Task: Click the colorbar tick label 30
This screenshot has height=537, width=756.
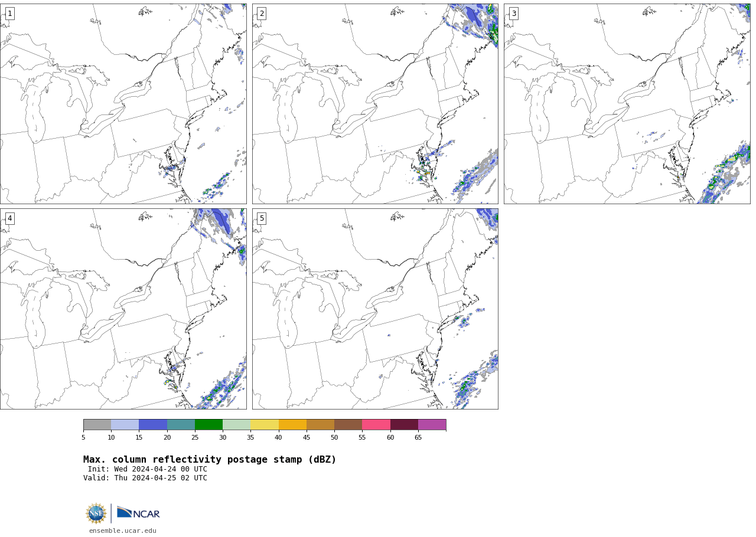Action: tap(223, 437)
